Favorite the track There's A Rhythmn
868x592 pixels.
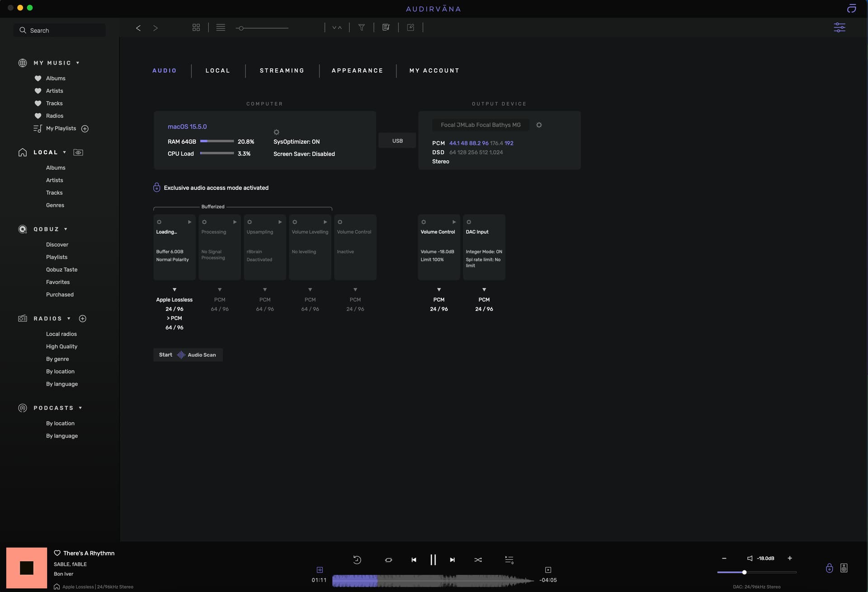pyautogui.click(x=57, y=553)
